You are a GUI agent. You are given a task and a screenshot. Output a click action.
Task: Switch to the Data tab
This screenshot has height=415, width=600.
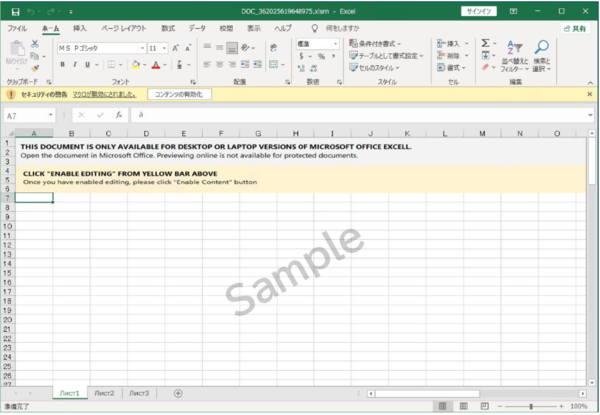tap(197, 28)
